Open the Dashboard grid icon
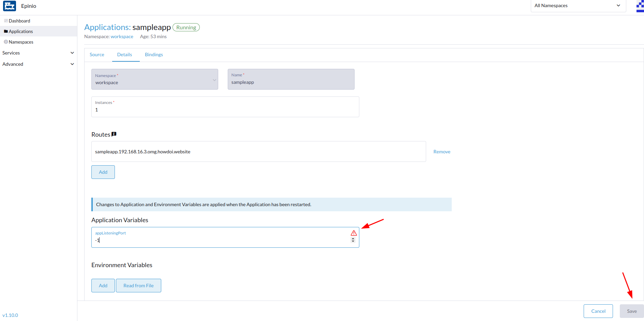 pos(5,20)
